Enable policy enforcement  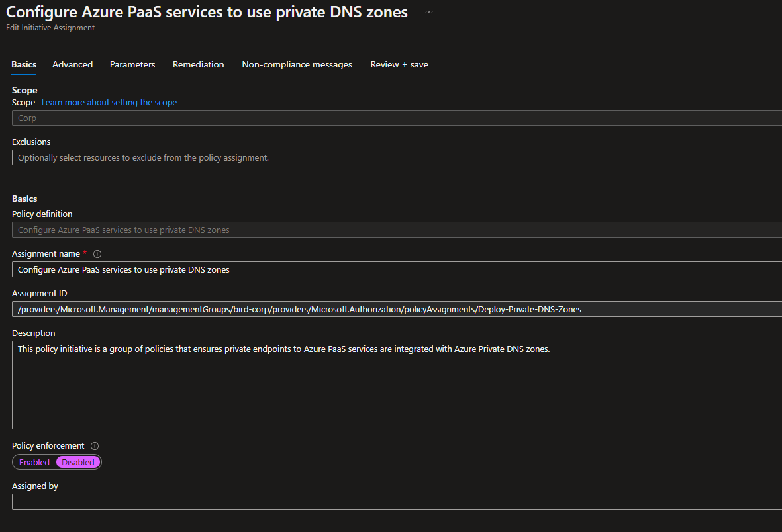[x=32, y=462]
